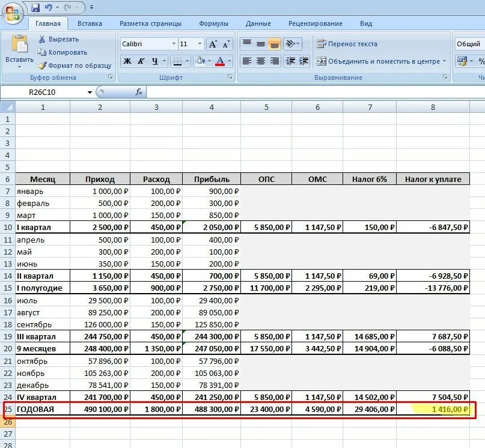The height and width of the screenshot is (448, 485).
Task: Toggle italic К formatting
Action: [x=141, y=61]
